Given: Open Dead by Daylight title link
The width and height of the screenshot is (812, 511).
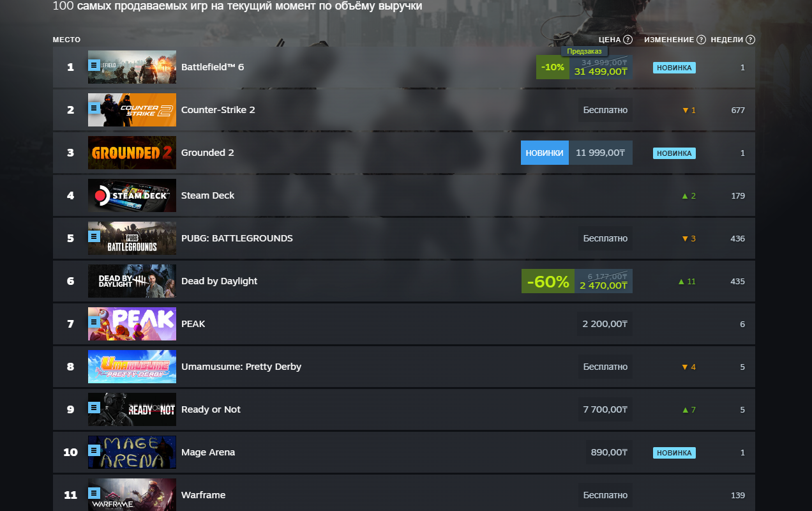Looking at the screenshot, I should point(220,281).
